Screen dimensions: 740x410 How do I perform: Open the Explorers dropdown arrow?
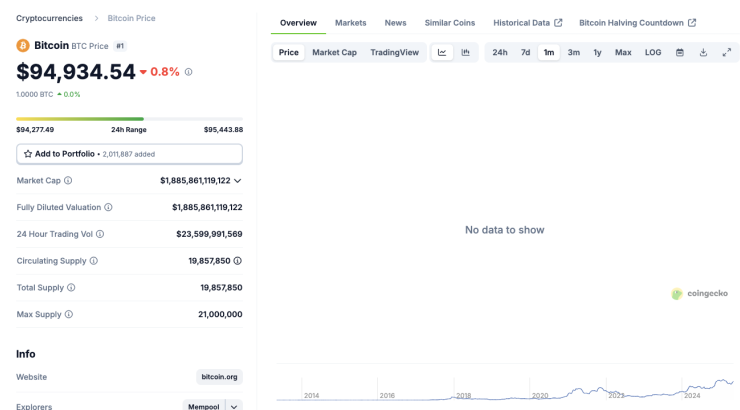tap(234, 407)
